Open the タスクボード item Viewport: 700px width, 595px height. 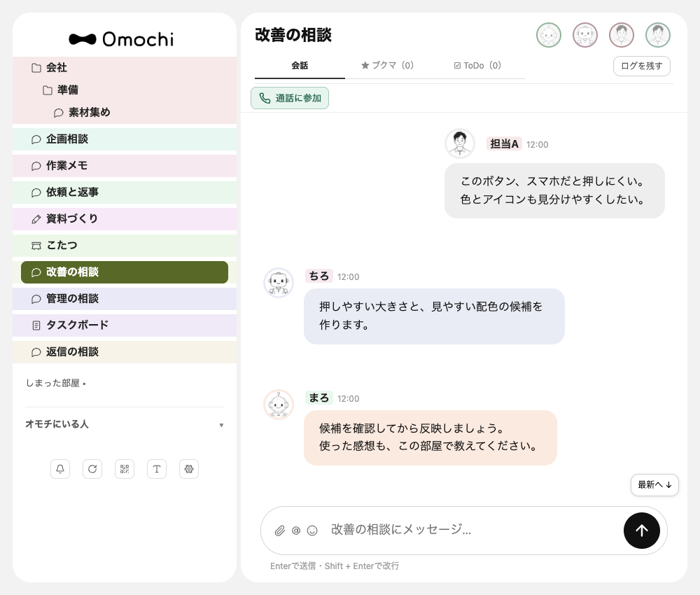tap(125, 325)
